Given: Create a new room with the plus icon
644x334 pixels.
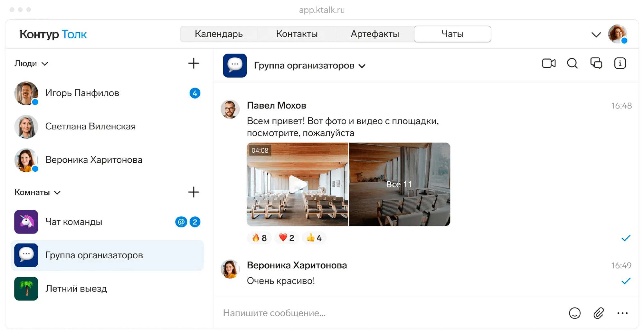Looking at the screenshot, I should point(194,192).
